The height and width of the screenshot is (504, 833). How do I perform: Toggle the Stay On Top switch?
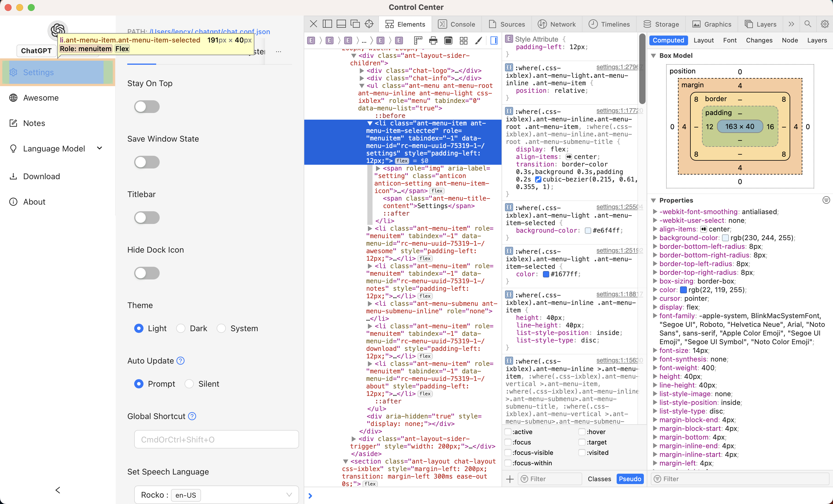coord(147,107)
